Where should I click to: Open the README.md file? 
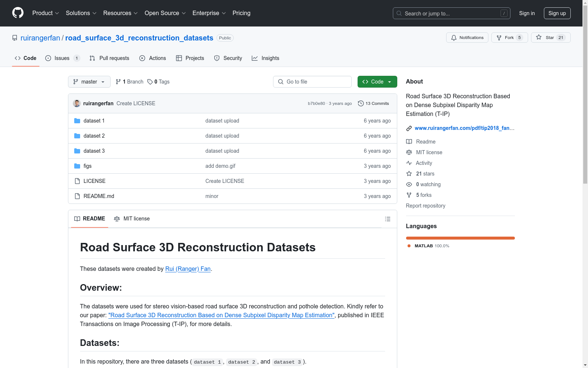point(99,196)
